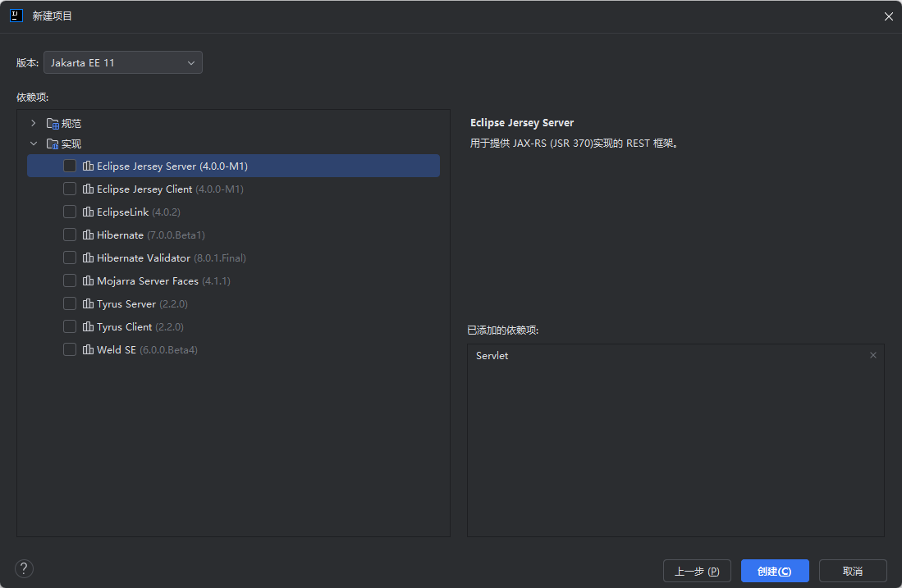
Task: Collapse the 实现 tree node
Action: 34,144
